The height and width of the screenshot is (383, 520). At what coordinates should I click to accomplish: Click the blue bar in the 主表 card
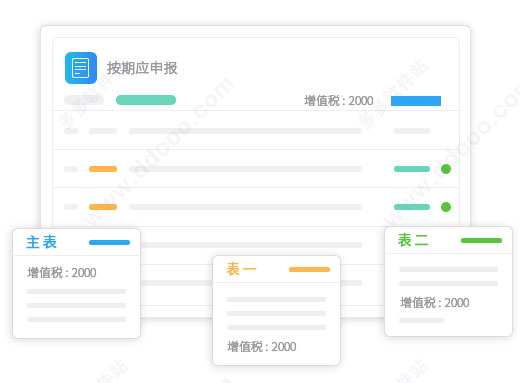click(109, 242)
